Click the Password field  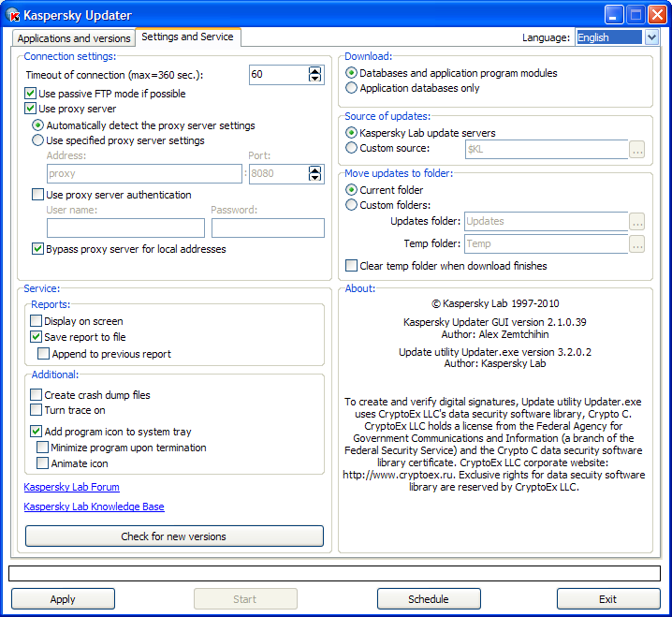268,228
